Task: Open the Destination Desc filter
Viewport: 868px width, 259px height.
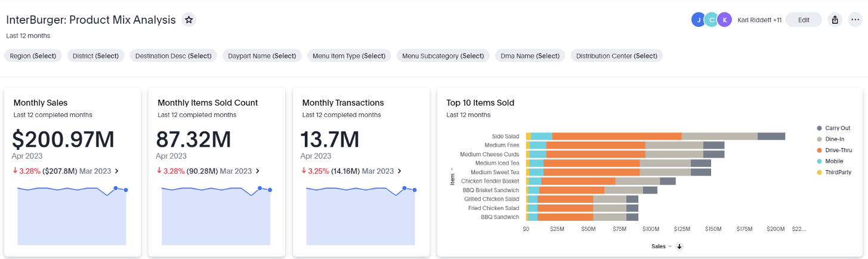Action: (174, 55)
